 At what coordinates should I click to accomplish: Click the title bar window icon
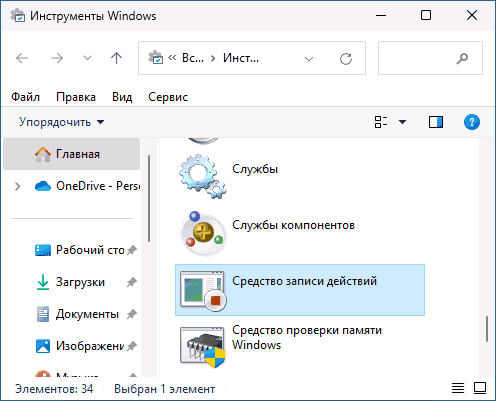tap(17, 16)
